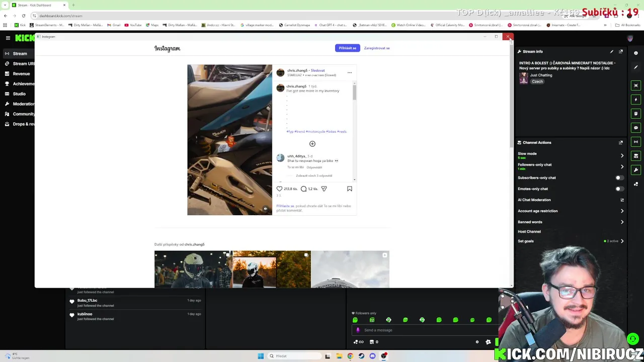
Task: Open the shop icon below chat input
Action: pyautogui.click(x=372, y=342)
